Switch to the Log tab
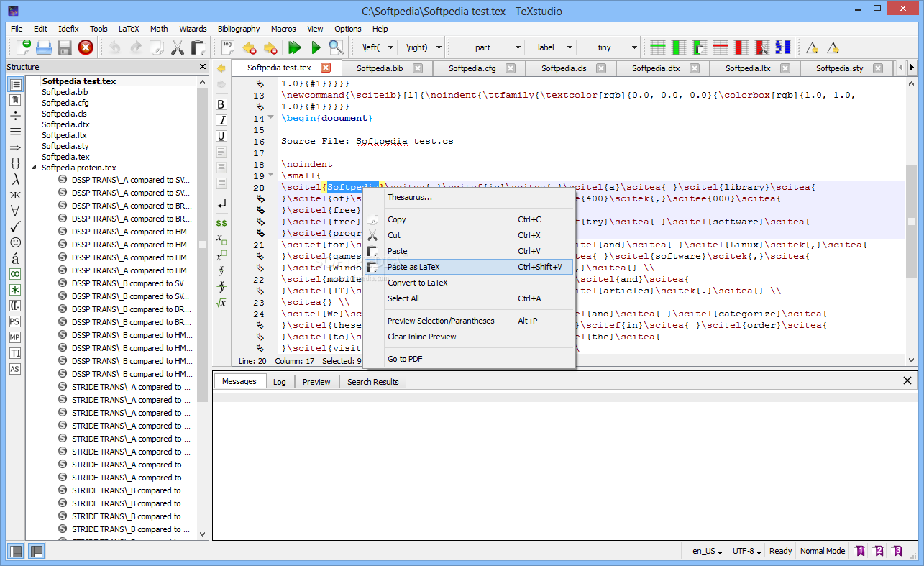This screenshot has width=924, height=566. coord(280,382)
